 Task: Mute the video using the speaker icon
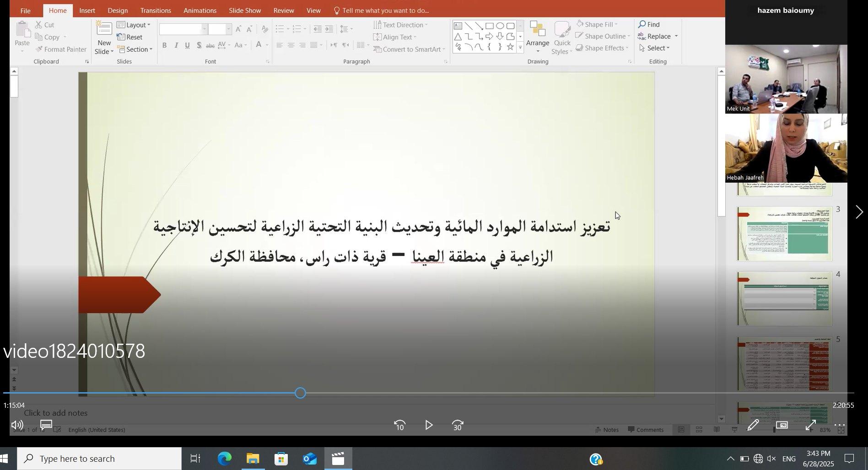(17, 425)
